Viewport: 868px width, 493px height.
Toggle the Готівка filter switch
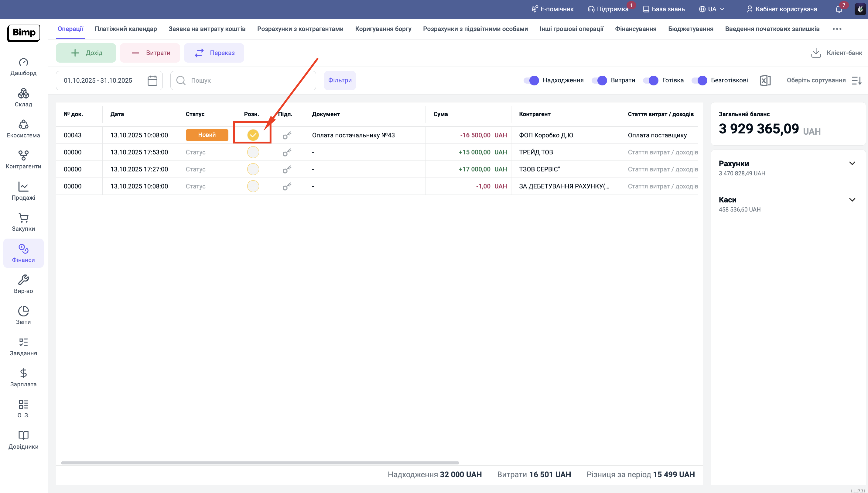pyautogui.click(x=651, y=81)
